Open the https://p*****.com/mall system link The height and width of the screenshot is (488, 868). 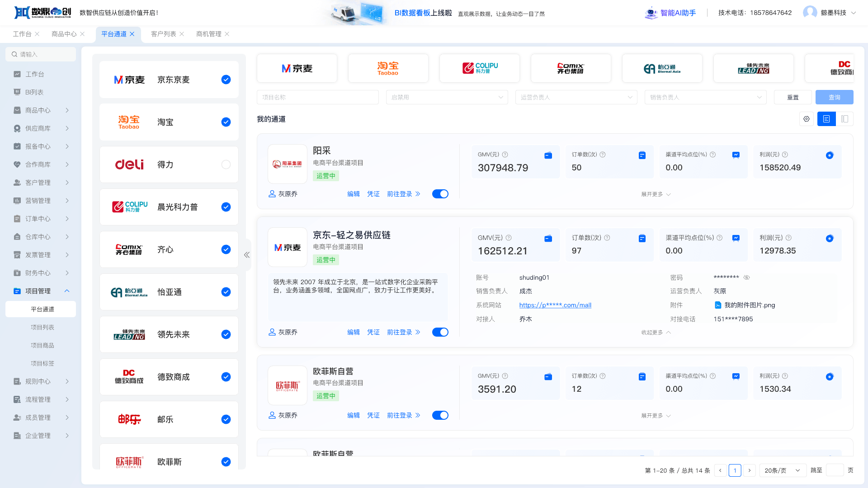(555, 305)
